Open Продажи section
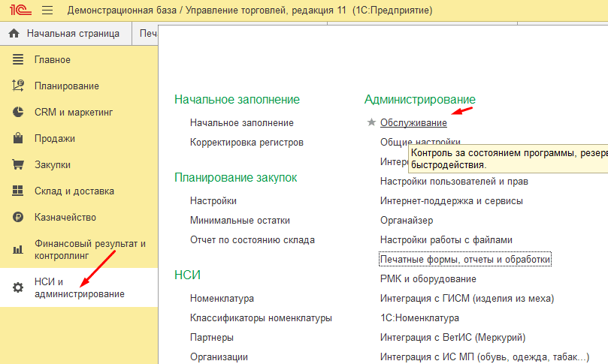 point(79,139)
